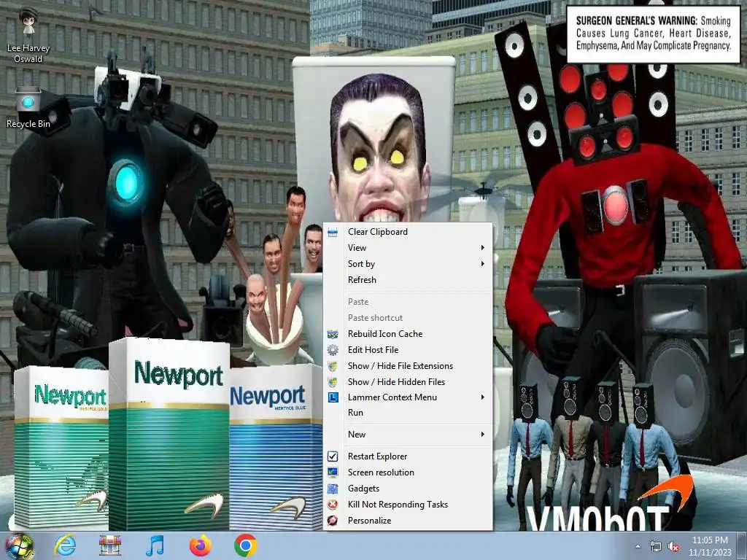The width and height of the screenshot is (747, 560).
Task: Choose Personalize from context menu
Action: [408, 521]
